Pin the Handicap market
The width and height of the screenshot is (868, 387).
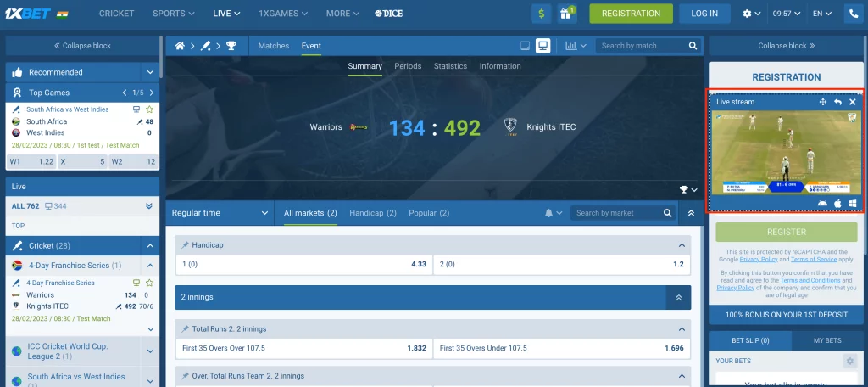click(185, 245)
